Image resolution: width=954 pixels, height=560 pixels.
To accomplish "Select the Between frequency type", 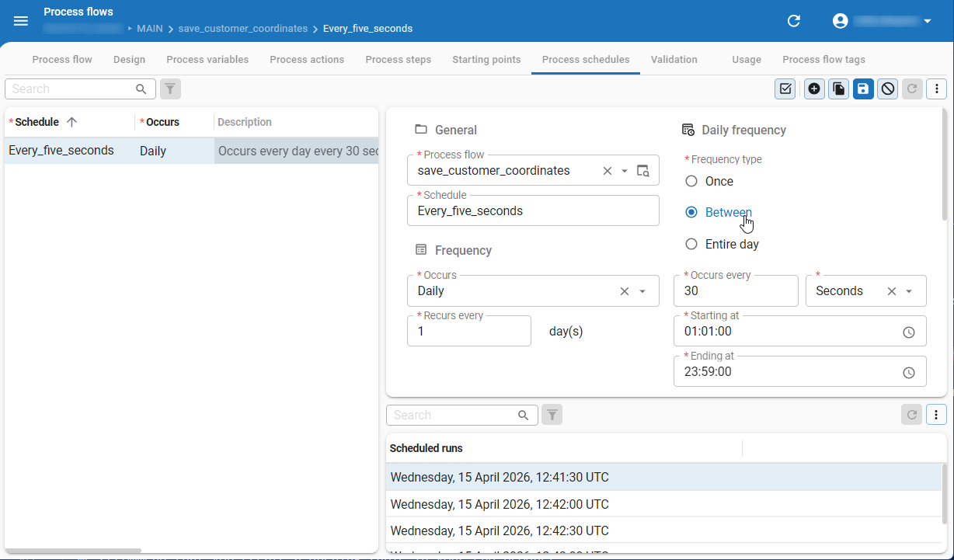I will (x=691, y=212).
